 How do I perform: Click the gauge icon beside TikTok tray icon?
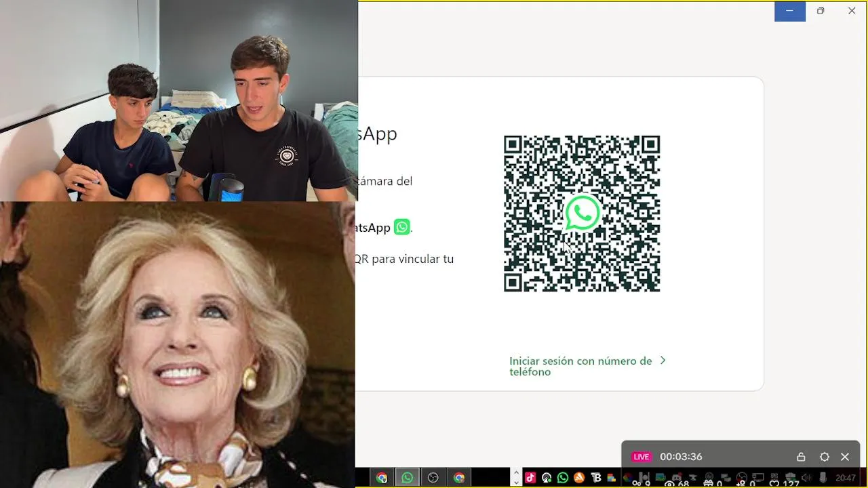pos(547,478)
